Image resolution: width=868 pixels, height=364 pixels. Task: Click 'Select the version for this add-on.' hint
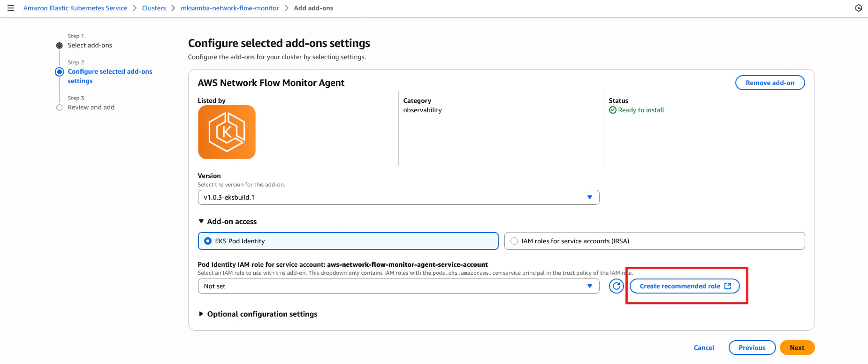pos(241,185)
